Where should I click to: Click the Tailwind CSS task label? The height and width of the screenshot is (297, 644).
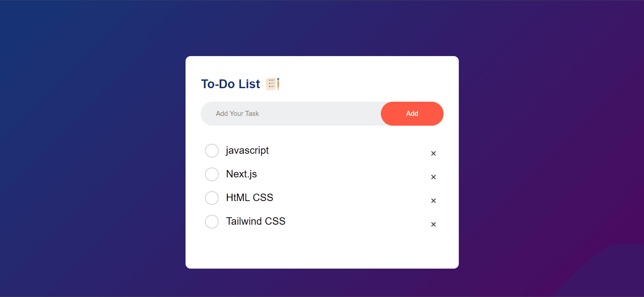tap(256, 221)
